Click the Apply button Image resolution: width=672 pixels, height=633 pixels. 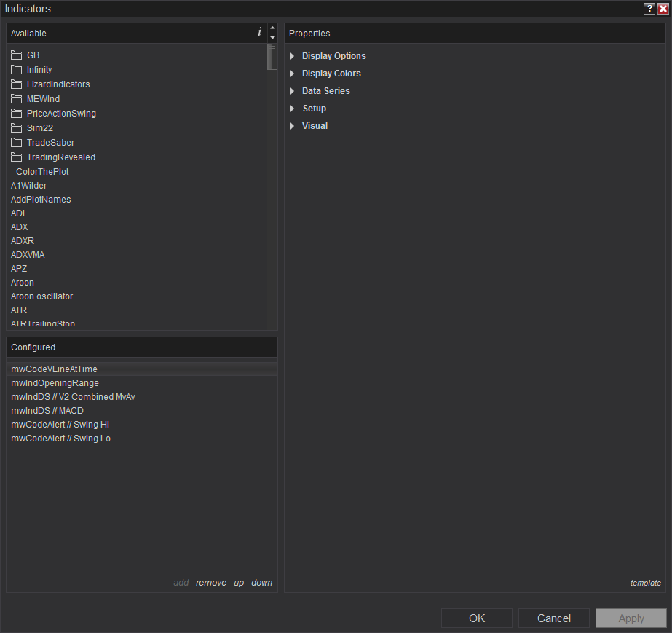tap(631, 618)
